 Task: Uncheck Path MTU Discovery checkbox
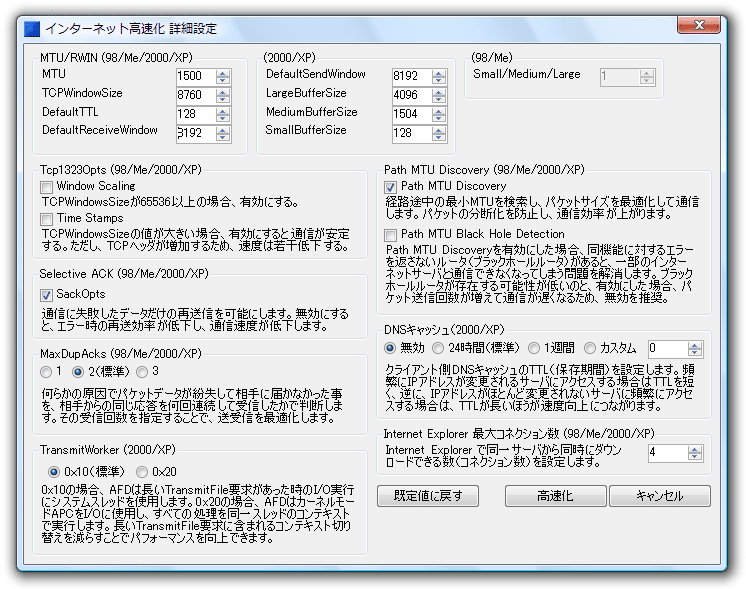click(x=390, y=187)
